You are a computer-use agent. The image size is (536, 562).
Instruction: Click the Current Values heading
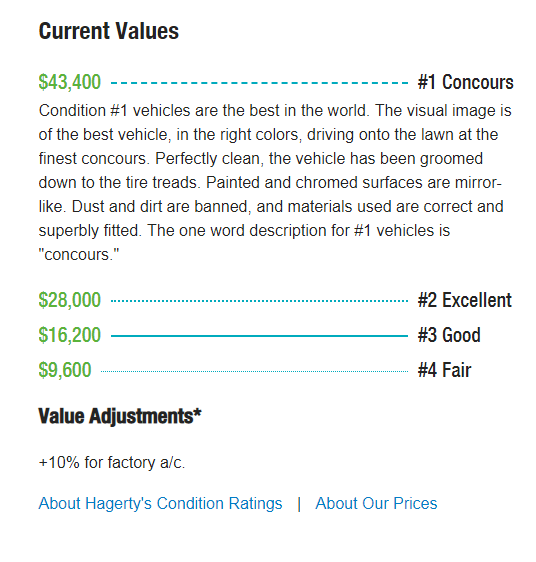[109, 31]
